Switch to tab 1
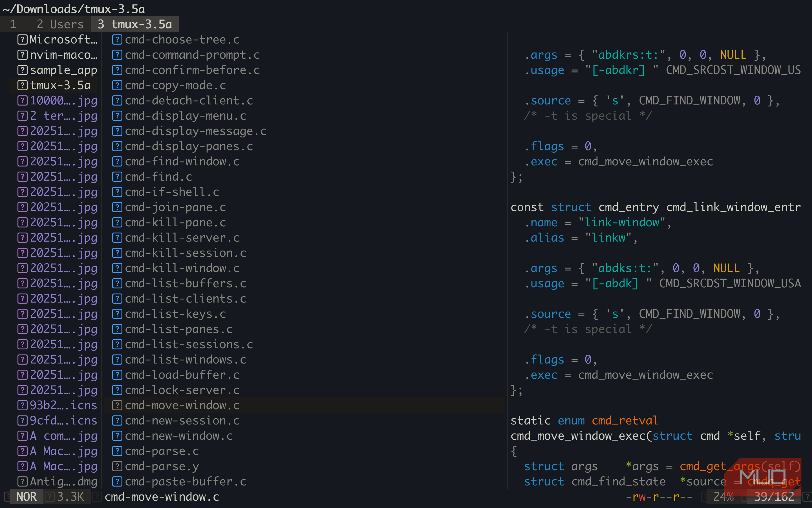Screen dimensions: 812x508 point(13,24)
